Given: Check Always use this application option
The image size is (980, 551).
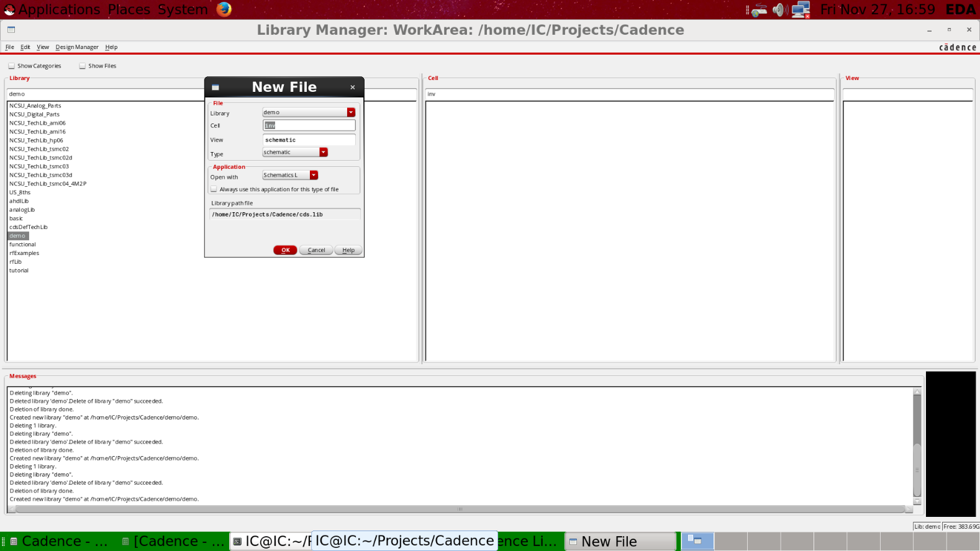Looking at the screenshot, I should tap(214, 189).
